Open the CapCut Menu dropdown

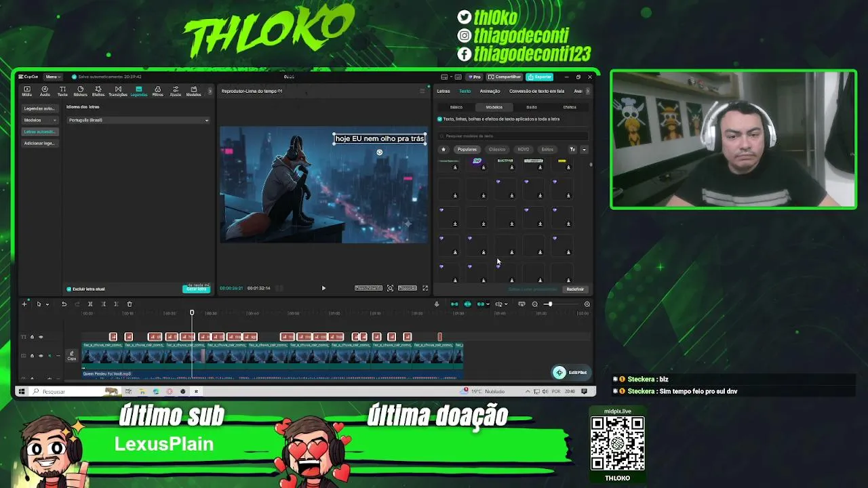click(x=53, y=77)
